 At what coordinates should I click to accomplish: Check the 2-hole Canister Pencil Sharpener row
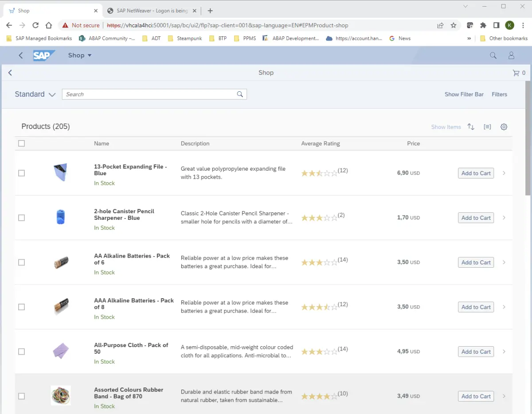click(22, 218)
